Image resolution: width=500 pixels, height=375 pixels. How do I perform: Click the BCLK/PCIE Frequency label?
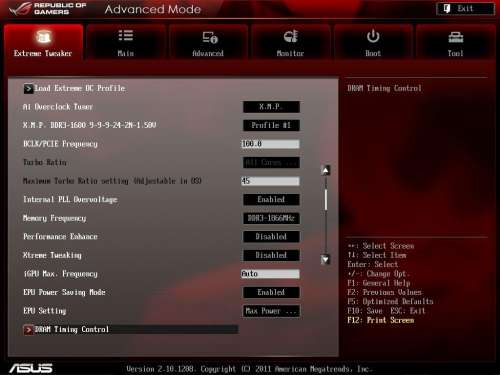(60, 144)
